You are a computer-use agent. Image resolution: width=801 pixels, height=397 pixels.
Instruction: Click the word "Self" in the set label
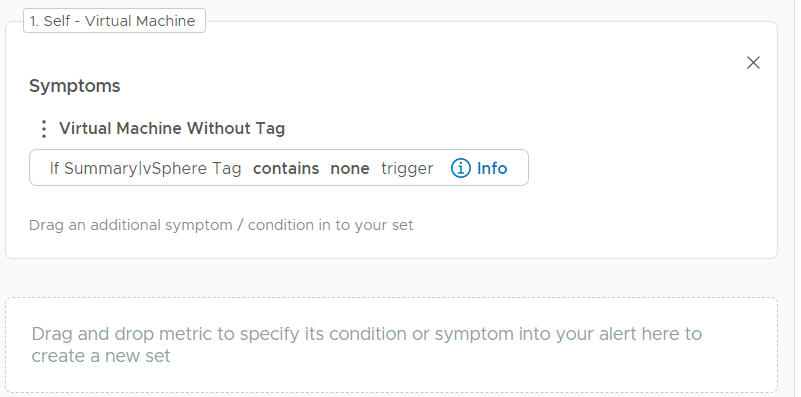(x=57, y=21)
